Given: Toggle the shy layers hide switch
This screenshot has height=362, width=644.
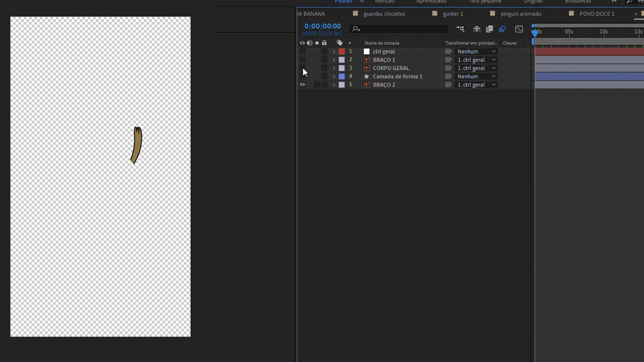Looking at the screenshot, I should (477, 29).
